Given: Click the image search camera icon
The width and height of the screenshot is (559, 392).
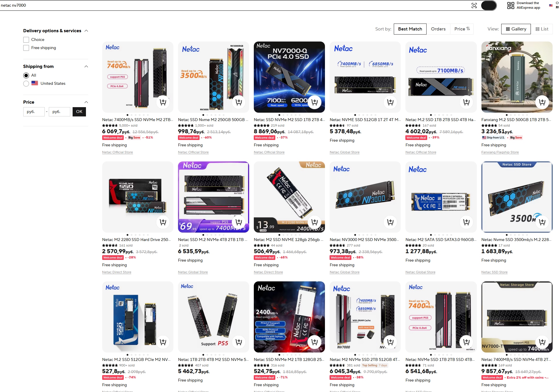Looking at the screenshot, I should pyautogui.click(x=474, y=6).
